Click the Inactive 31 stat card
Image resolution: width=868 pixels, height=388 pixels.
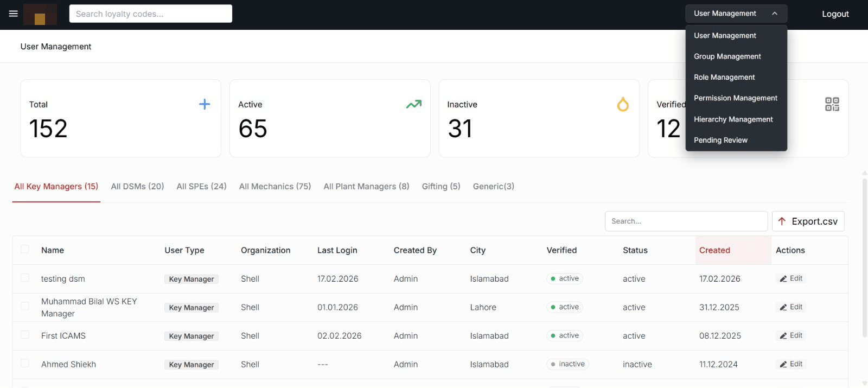coord(539,118)
